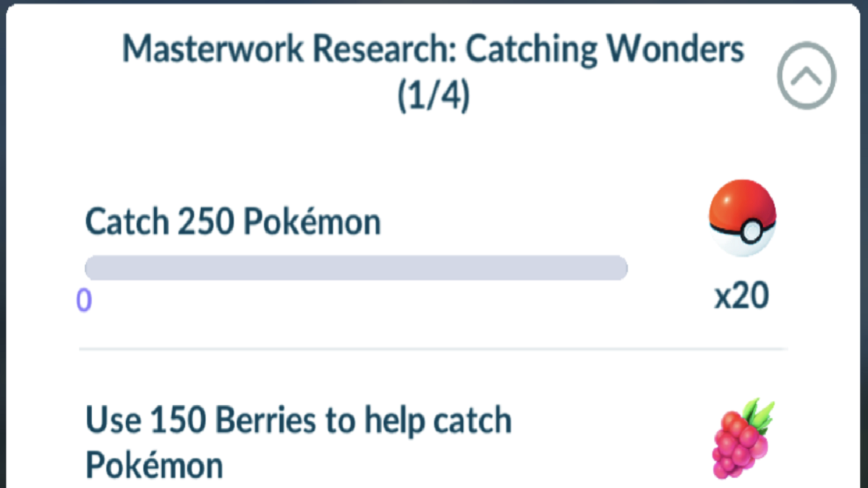Click the divider line between the two tasks
Image resolution: width=868 pixels, height=488 pixels.
coord(433,349)
